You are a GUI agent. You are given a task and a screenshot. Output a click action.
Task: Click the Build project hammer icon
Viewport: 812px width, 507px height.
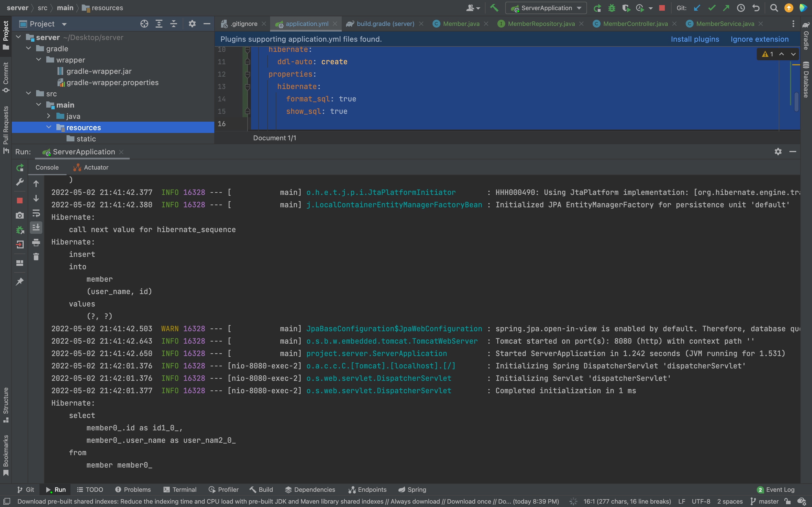(494, 8)
